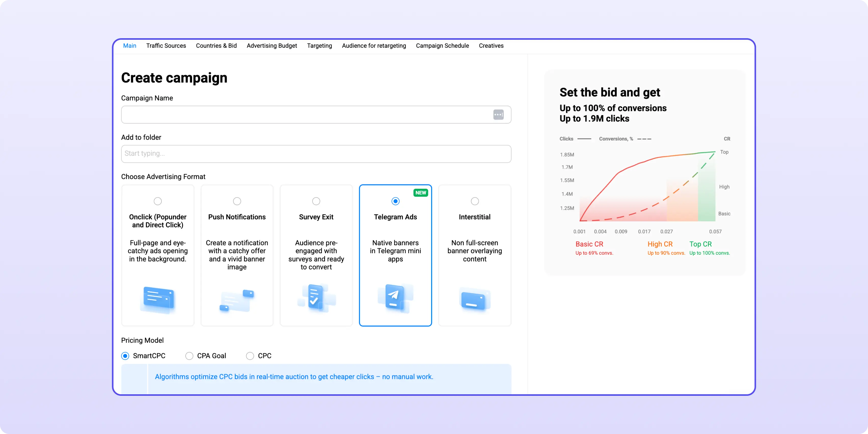Select the Interstitial radio button
Viewport: 868px width, 434px height.
(x=474, y=201)
